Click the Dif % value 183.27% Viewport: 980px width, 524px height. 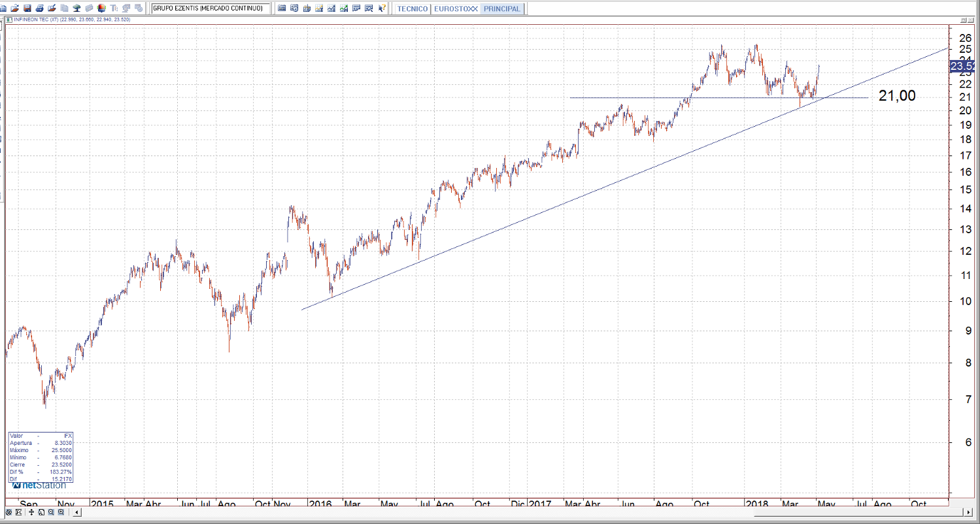[62, 472]
